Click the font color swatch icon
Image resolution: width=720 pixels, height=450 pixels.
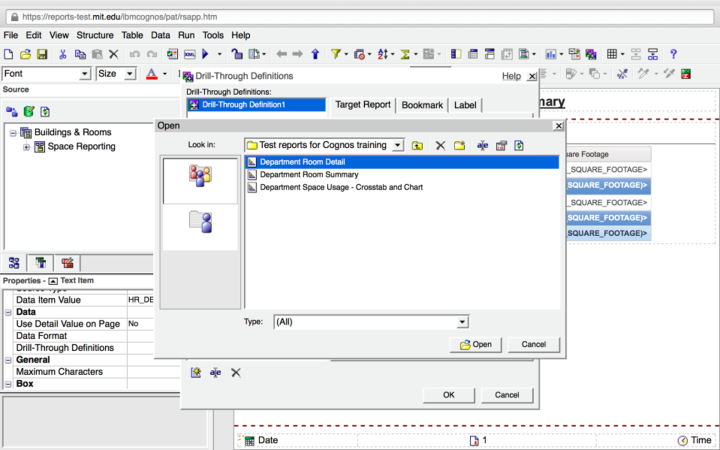point(151,74)
